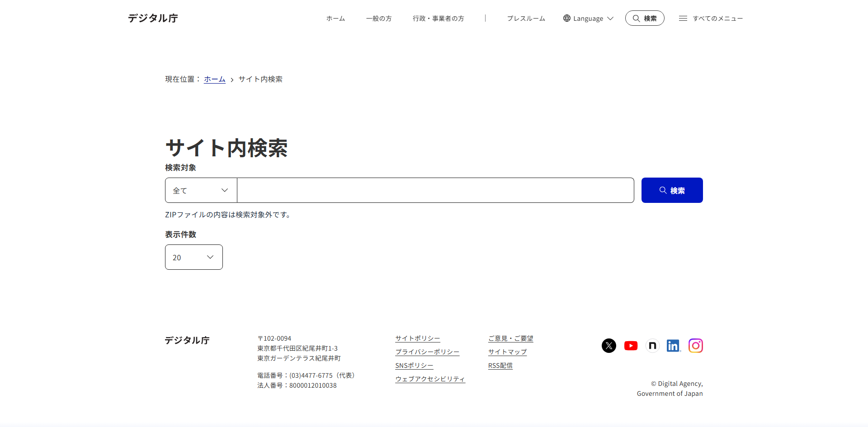This screenshot has width=868, height=427.
Task: Open 行政・事業者の方 navigation item
Action: coord(439,19)
